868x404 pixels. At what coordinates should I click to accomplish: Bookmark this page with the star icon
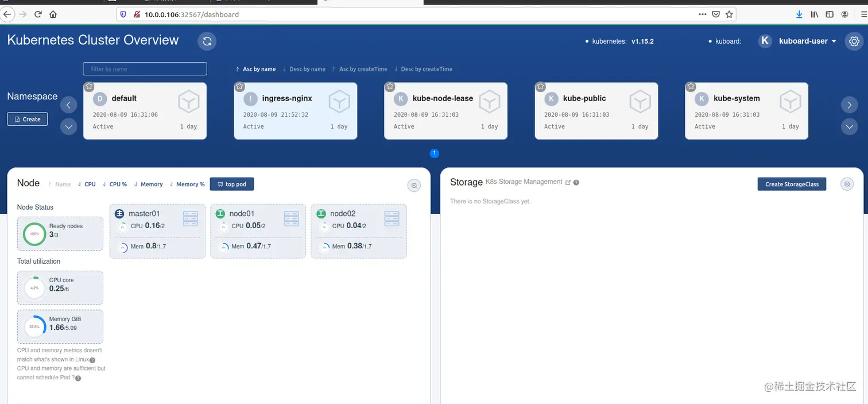tap(729, 14)
